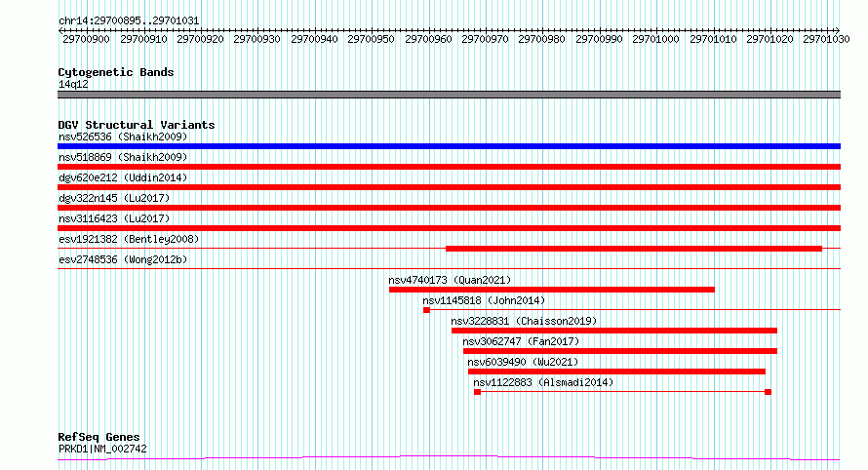Click the esv1921382 (Bentley2008) label

tap(129, 239)
